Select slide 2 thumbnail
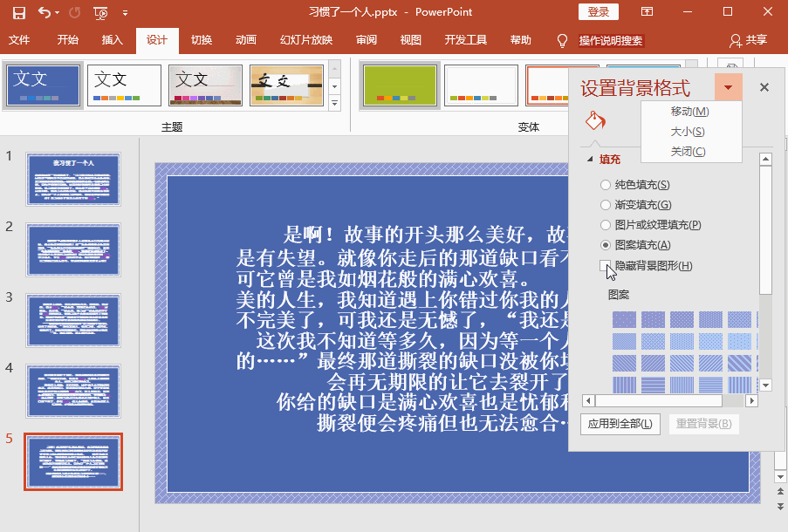This screenshot has height=532, width=788. point(73,250)
